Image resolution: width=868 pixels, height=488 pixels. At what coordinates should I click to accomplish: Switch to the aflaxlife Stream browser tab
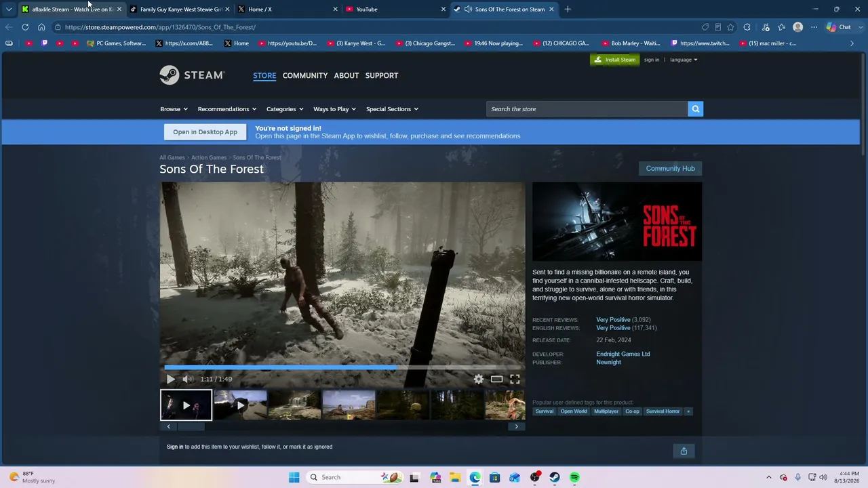coord(72,9)
